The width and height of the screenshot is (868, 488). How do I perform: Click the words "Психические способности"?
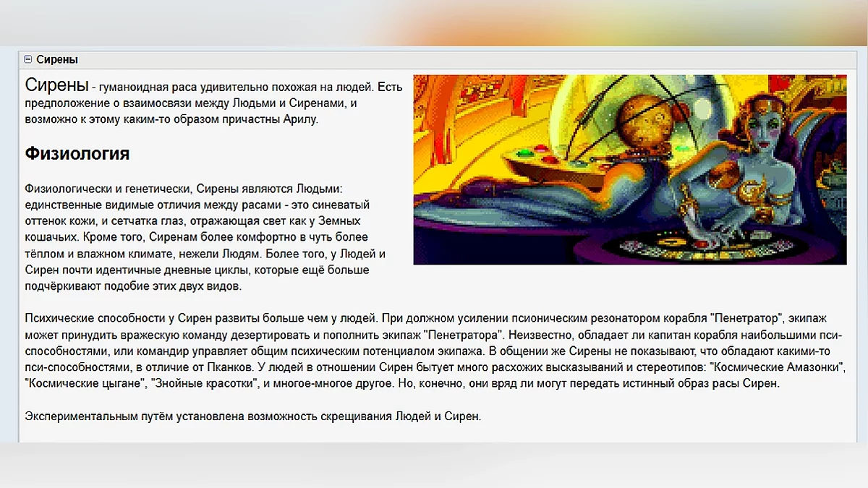pyautogui.click(x=96, y=317)
